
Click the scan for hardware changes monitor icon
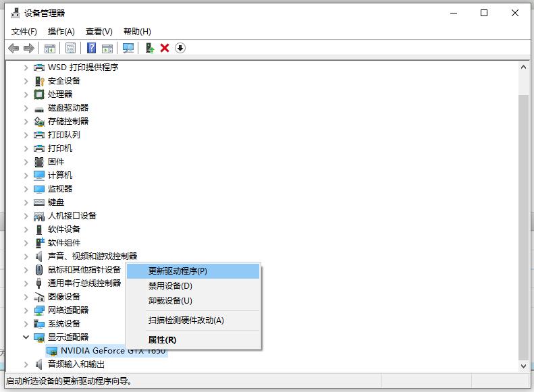[128, 48]
